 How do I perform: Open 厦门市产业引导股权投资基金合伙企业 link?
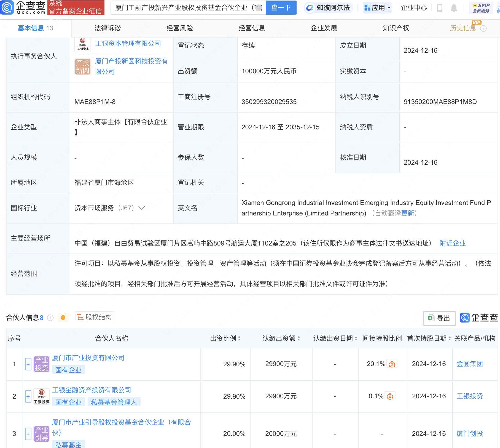click(x=121, y=427)
